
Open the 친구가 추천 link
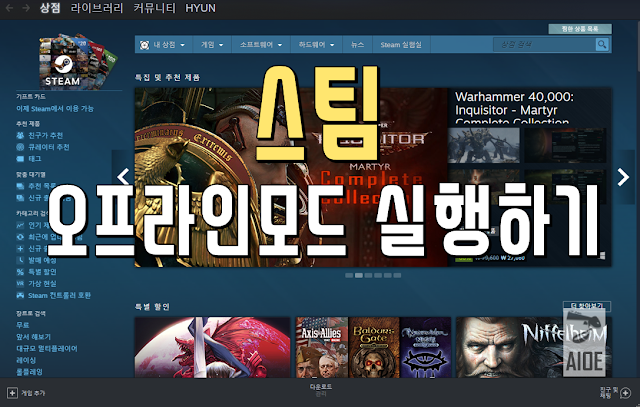(x=45, y=136)
